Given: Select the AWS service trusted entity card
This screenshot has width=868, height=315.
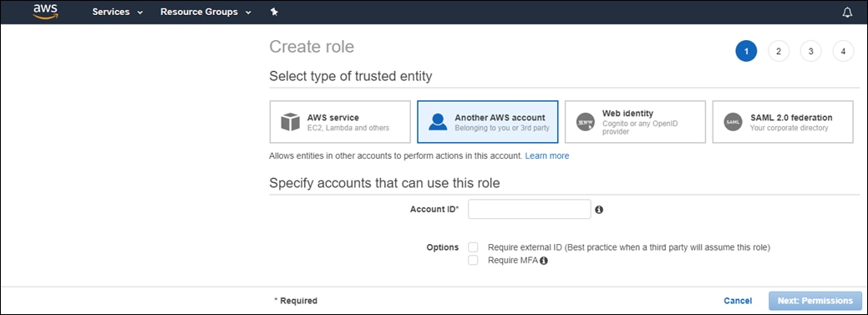Looking at the screenshot, I should (340, 122).
